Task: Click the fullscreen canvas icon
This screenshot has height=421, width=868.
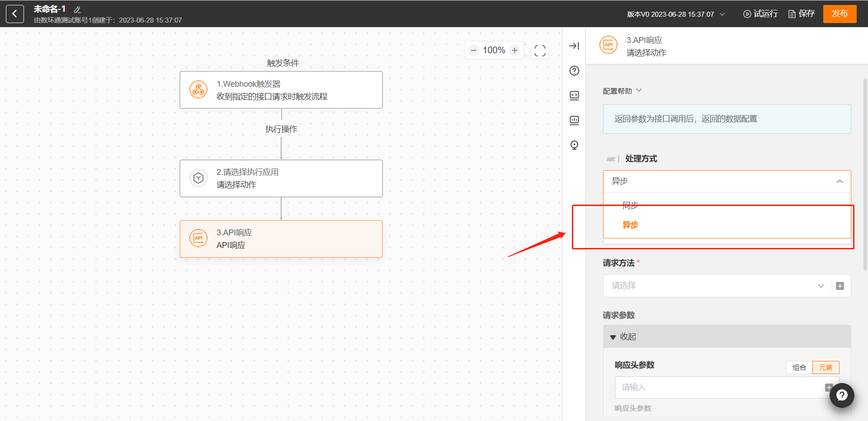Action: click(x=540, y=50)
